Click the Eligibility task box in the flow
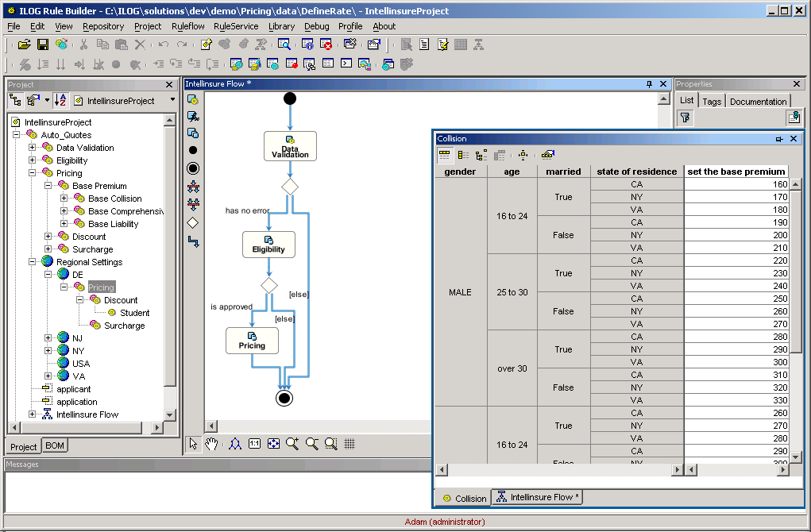The width and height of the screenshot is (811, 532). [x=268, y=245]
